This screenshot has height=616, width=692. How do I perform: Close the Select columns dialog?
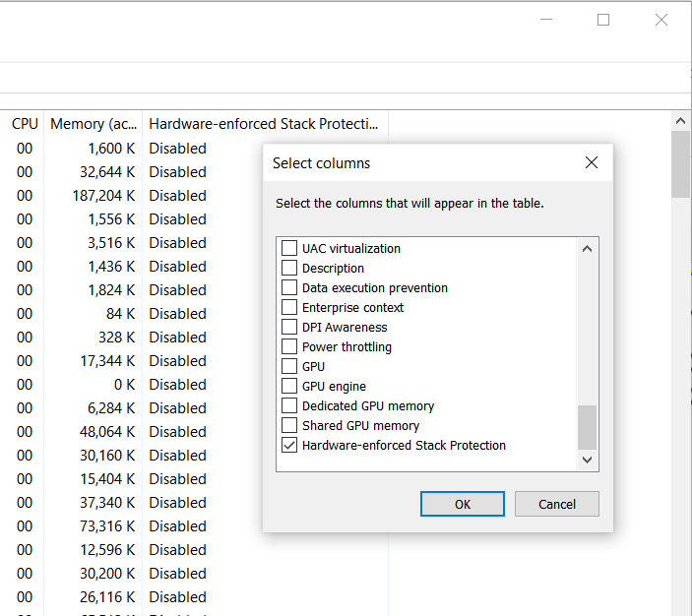point(592,162)
